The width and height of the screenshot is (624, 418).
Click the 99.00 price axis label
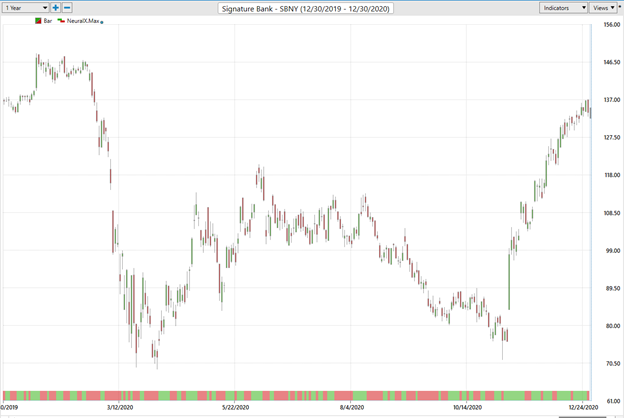[x=612, y=251]
